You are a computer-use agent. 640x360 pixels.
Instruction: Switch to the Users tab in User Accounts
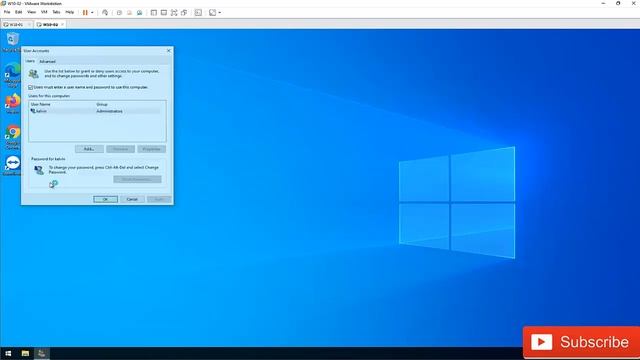(30, 61)
